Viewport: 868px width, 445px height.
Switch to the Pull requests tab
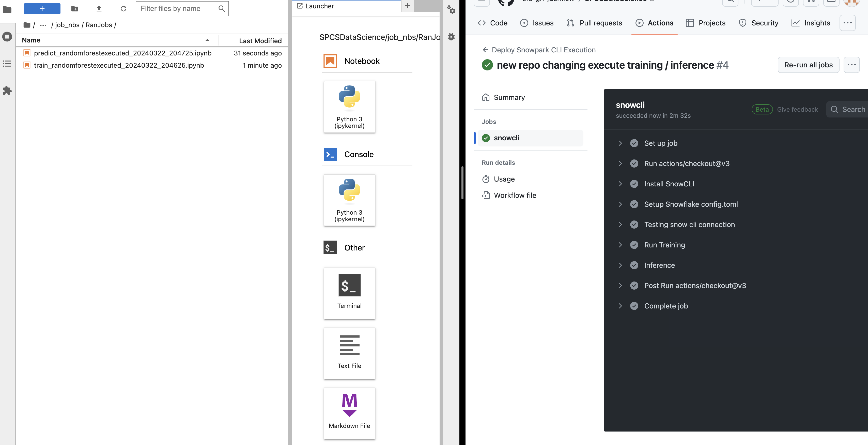point(594,23)
